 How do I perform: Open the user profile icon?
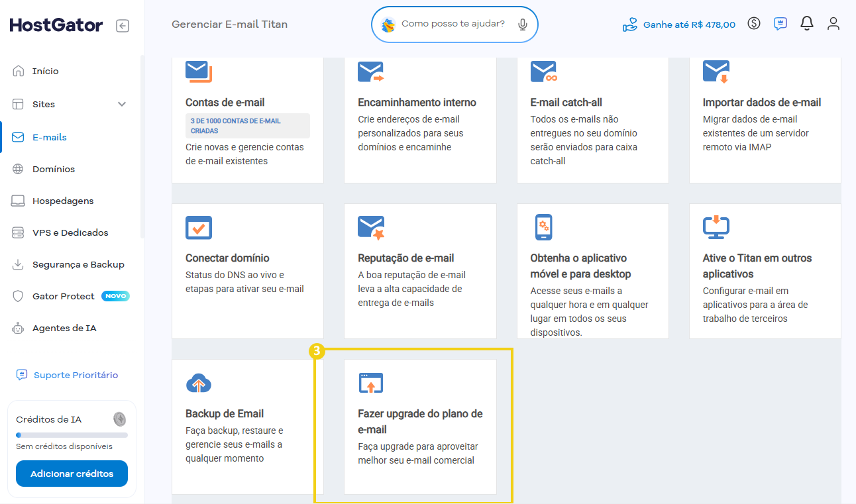point(833,24)
